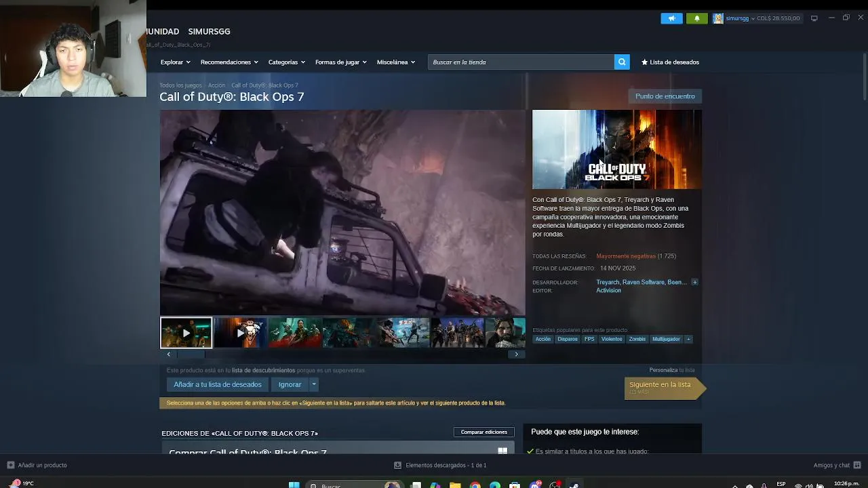Open the Steam announcements megaphone button
This screenshot has width=868, height=488.
[671, 18]
